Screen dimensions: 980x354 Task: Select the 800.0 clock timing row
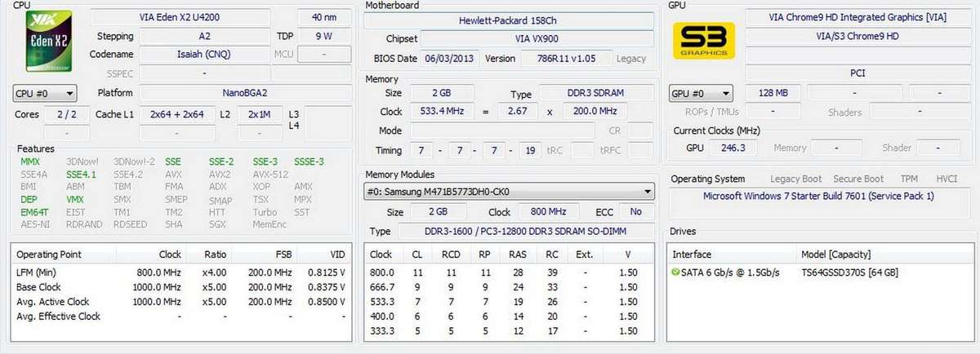coord(510,272)
